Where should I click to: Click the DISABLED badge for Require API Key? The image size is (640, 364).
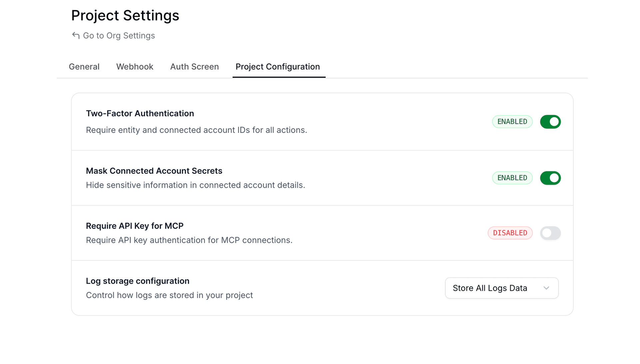coord(510,233)
